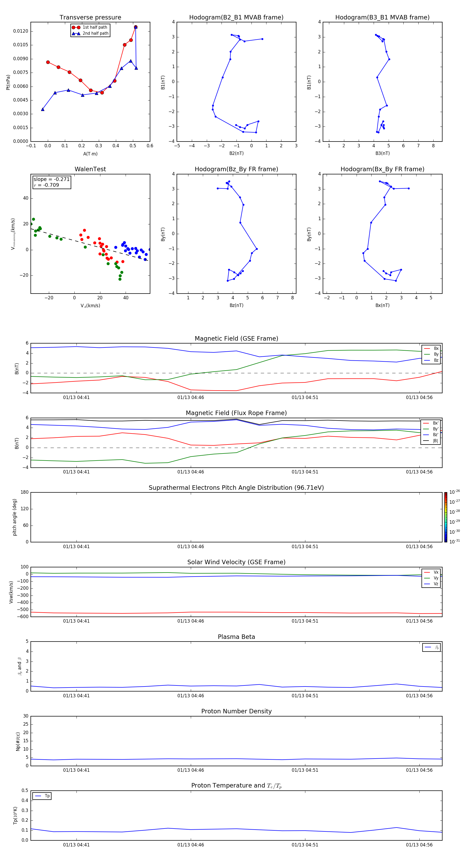Click the 'Transverse pressure' plot title
Viewport: 473px width, 868px height.
[90, 18]
